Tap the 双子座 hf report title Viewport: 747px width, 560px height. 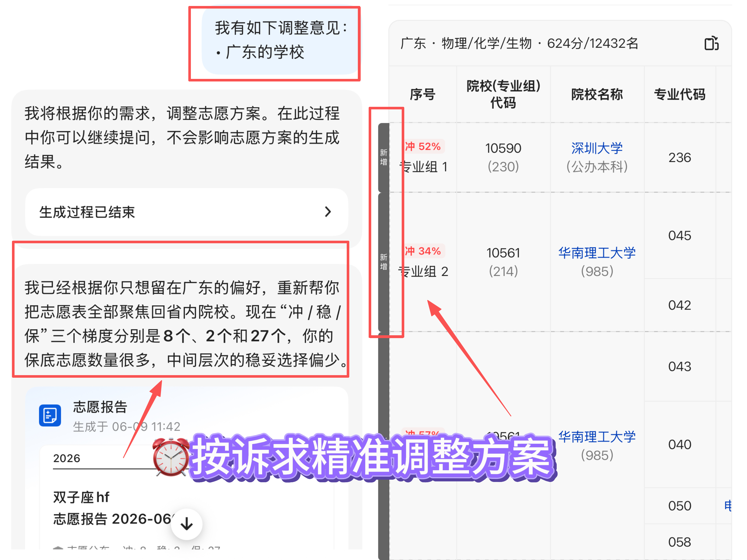click(81, 497)
